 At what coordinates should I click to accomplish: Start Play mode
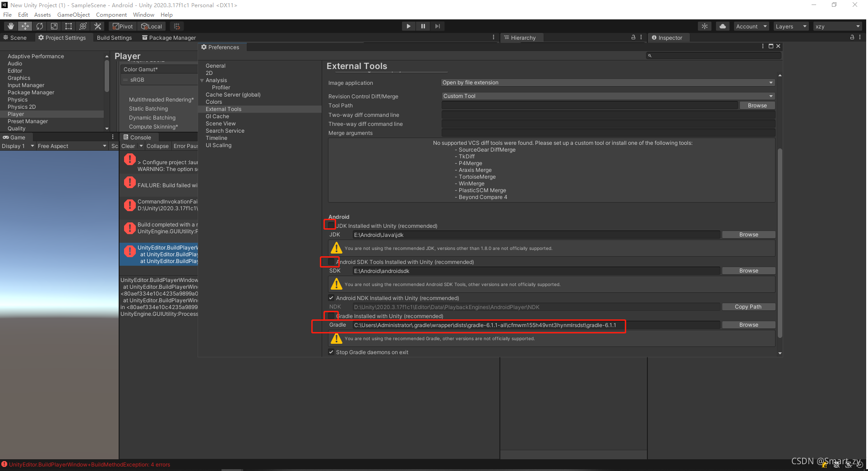click(409, 26)
